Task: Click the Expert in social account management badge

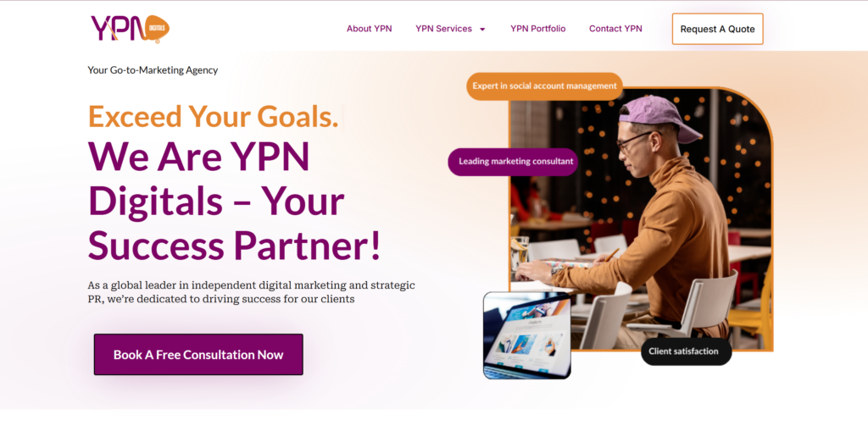Action: tap(545, 86)
